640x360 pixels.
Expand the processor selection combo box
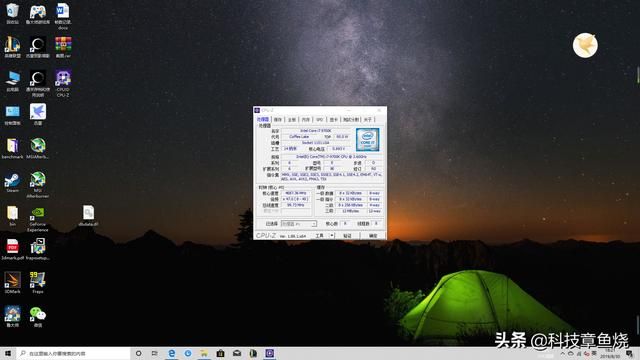(299, 224)
